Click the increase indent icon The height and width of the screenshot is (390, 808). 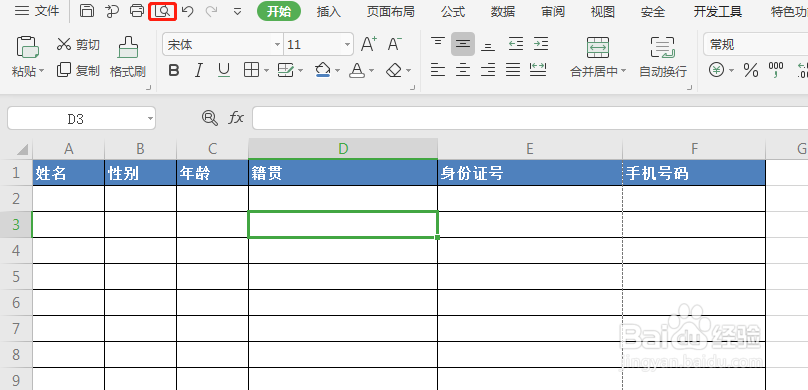(x=541, y=44)
